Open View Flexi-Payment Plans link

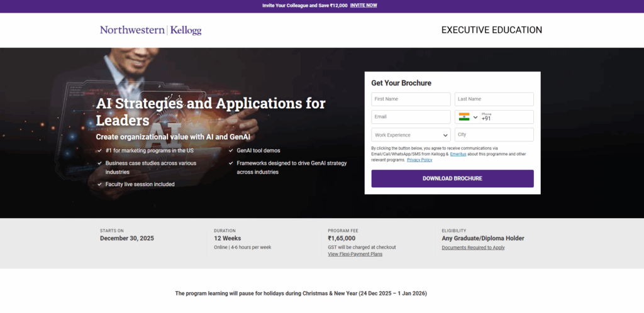(x=355, y=254)
